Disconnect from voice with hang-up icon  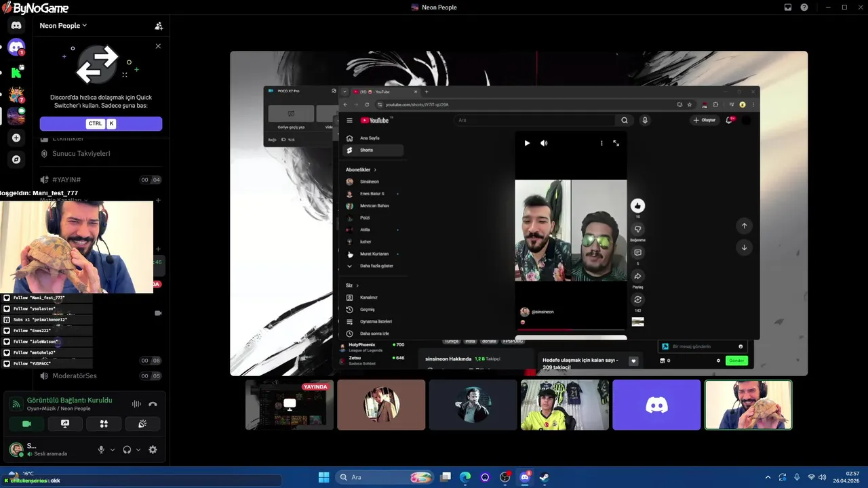(x=153, y=404)
